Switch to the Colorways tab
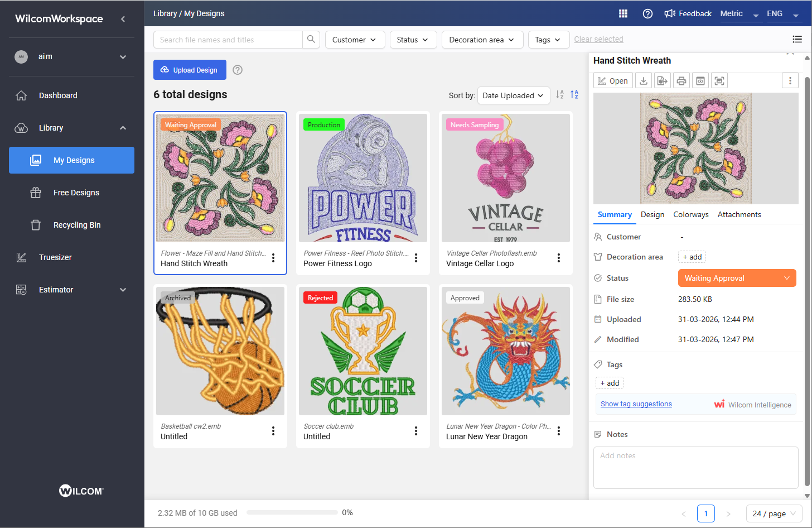Image resolution: width=812 pixels, height=528 pixels. point(690,214)
